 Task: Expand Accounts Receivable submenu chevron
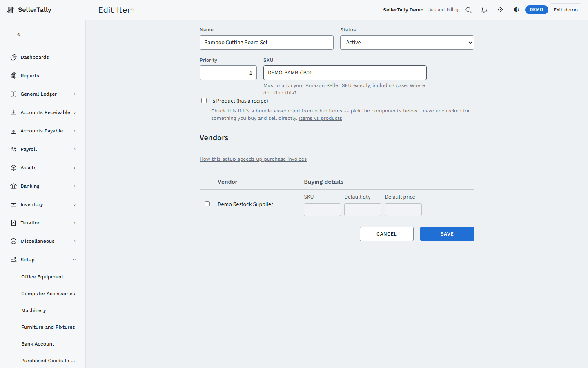pos(75,113)
